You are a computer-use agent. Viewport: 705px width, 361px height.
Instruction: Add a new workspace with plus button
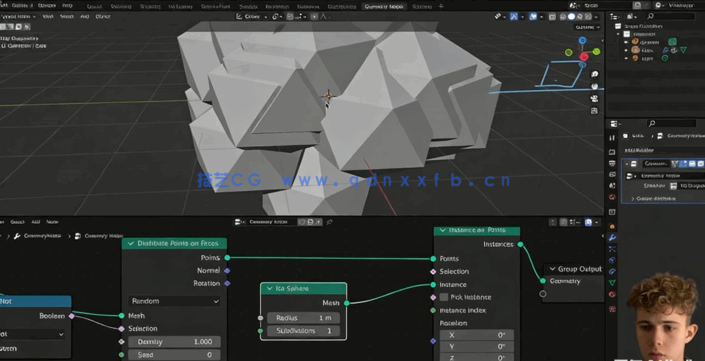point(441,6)
